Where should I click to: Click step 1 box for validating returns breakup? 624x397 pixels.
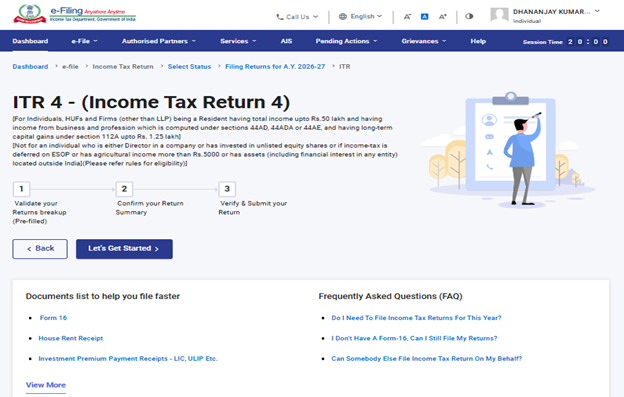tap(21, 189)
